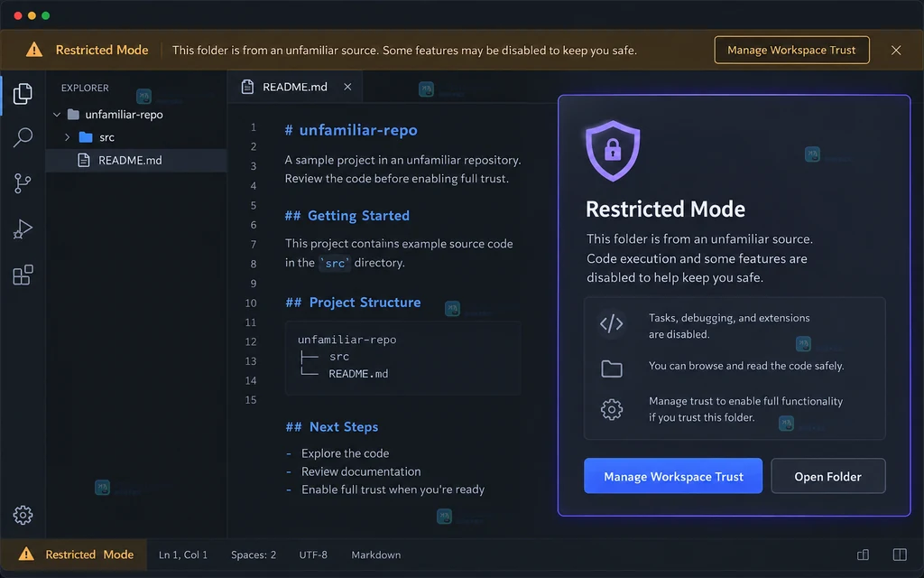The image size is (924, 578).
Task: Click 'README.md' inside the code block
Action: (358, 373)
